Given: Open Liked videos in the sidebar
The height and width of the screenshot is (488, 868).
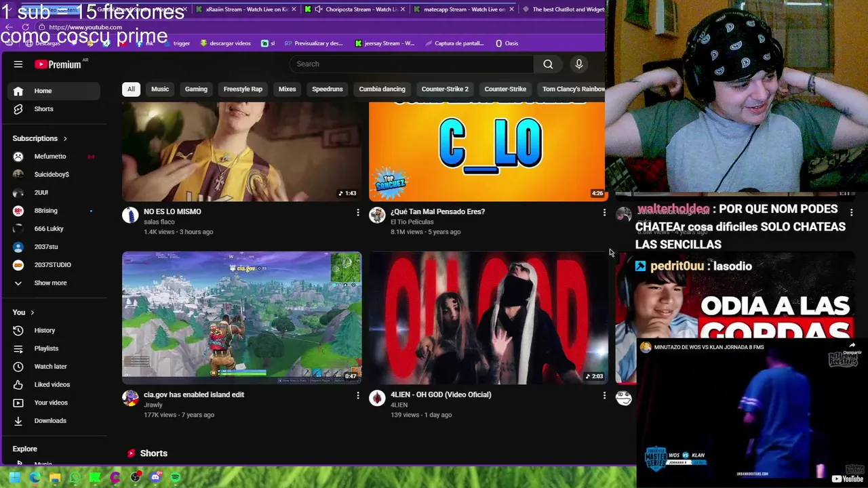Looking at the screenshot, I should coord(53,385).
